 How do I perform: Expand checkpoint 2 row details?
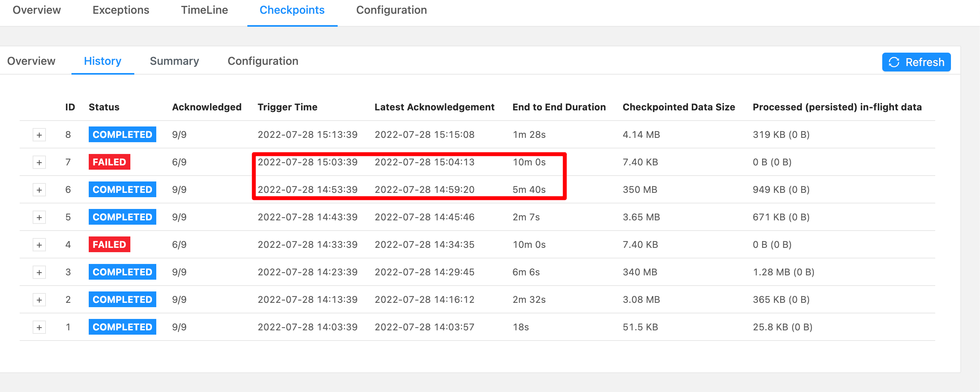pos(39,300)
